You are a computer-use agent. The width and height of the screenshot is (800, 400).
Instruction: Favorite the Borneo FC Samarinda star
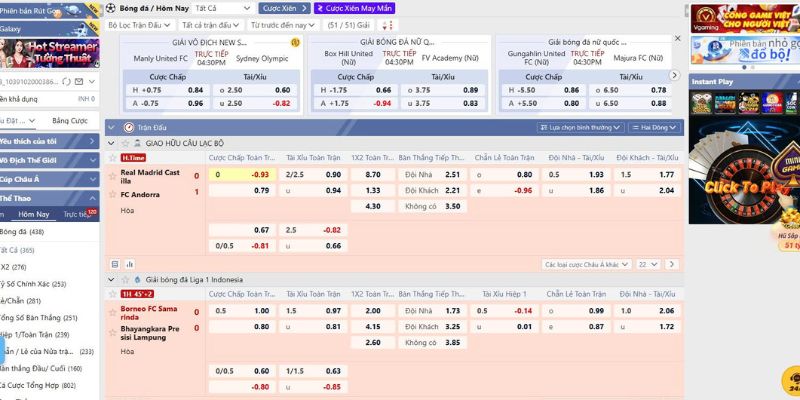pyautogui.click(x=113, y=312)
